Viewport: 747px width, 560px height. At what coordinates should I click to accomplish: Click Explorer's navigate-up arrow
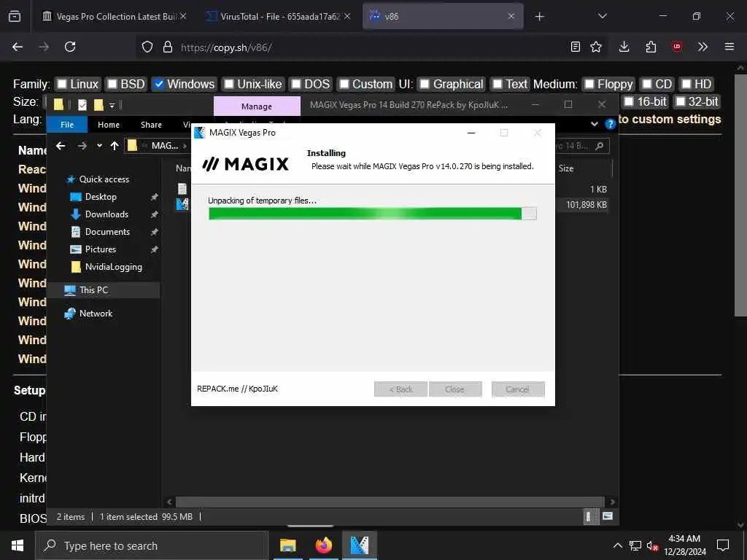click(115, 146)
